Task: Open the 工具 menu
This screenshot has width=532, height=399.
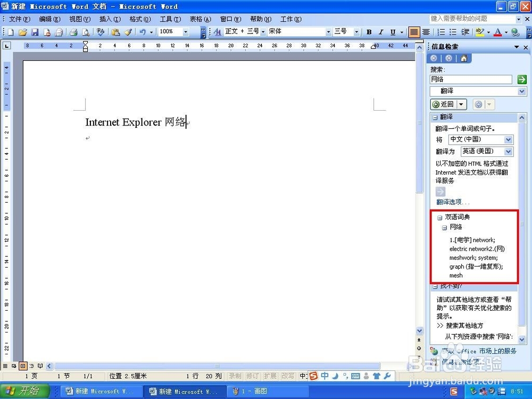Action: (170, 19)
